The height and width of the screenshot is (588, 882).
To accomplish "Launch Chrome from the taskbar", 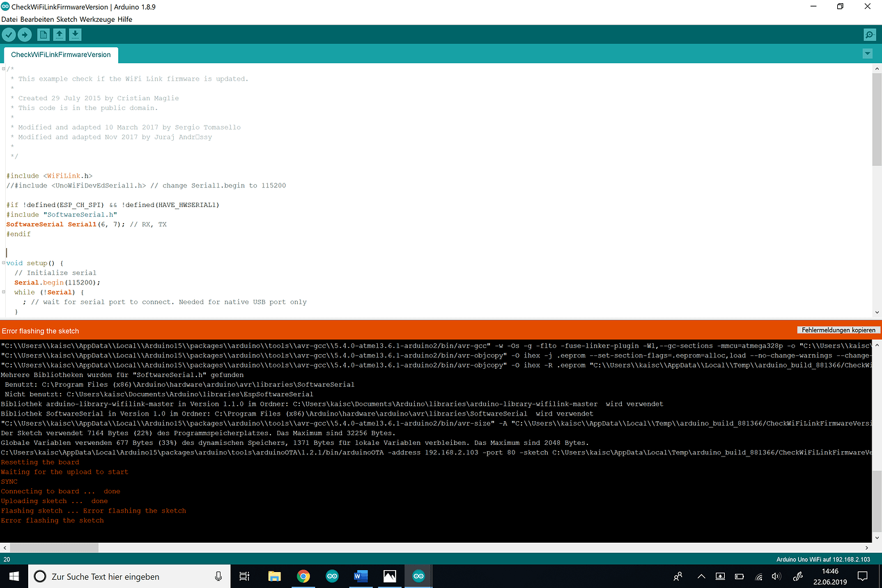I will (303, 576).
